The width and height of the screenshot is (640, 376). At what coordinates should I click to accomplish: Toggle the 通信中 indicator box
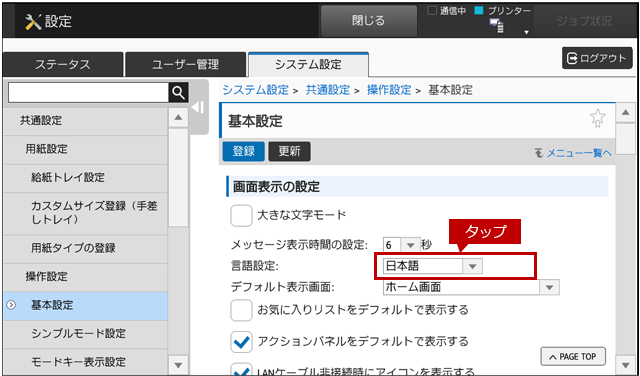coord(432,11)
